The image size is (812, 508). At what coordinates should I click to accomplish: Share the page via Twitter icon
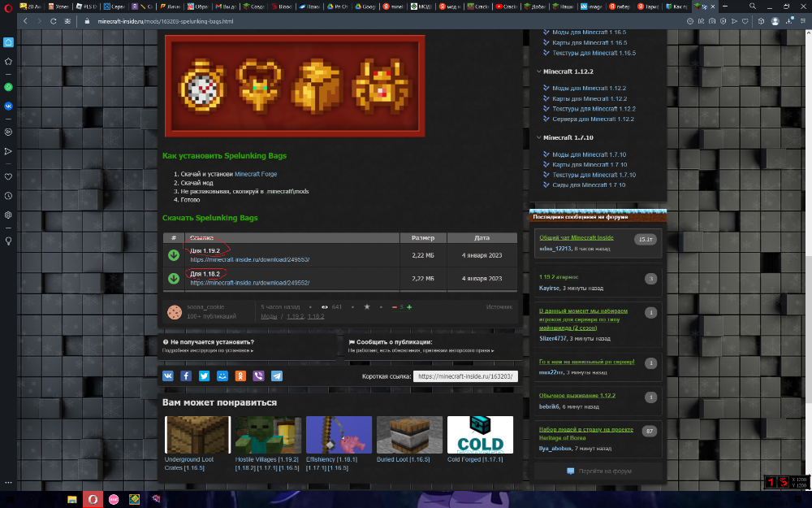click(x=204, y=376)
